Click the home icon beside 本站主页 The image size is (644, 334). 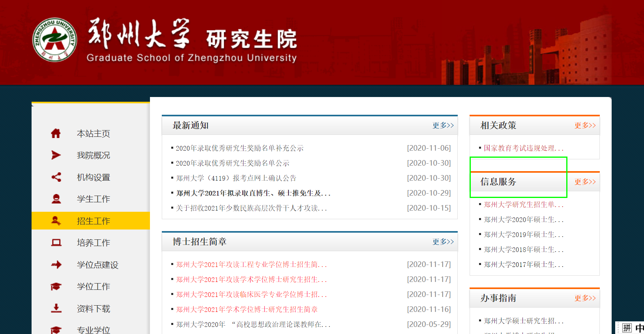[56, 133]
